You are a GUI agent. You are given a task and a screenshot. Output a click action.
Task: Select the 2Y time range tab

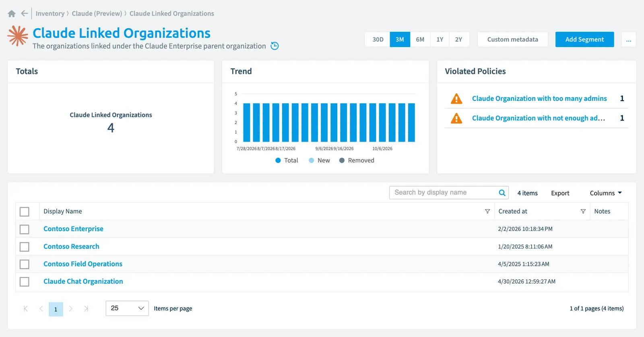pyautogui.click(x=459, y=39)
